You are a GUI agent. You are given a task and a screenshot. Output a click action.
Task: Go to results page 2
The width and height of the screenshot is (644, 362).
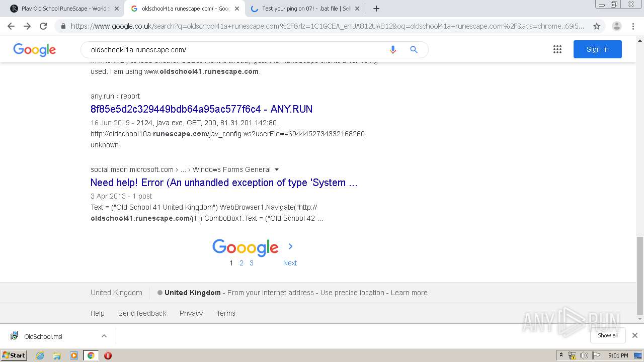242,263
